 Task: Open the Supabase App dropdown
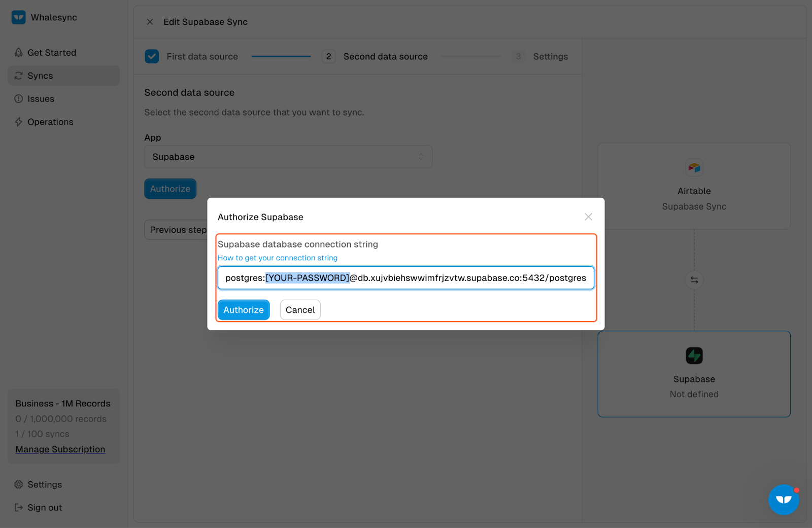[x=288, y=157]
